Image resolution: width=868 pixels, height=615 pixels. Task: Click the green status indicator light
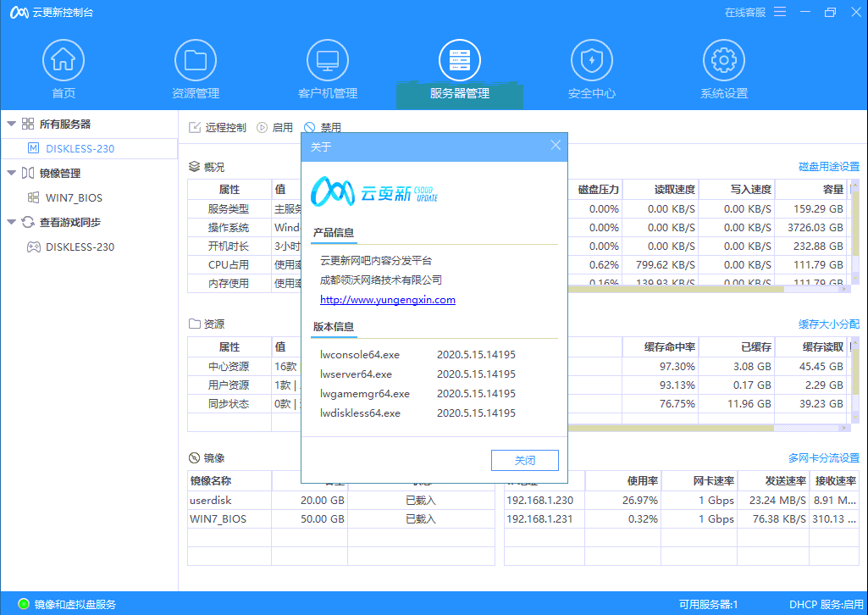(x=23, y=604)
